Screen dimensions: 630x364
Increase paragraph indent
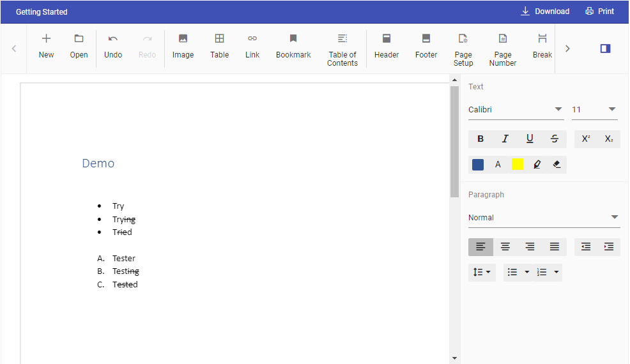(608, 247)
